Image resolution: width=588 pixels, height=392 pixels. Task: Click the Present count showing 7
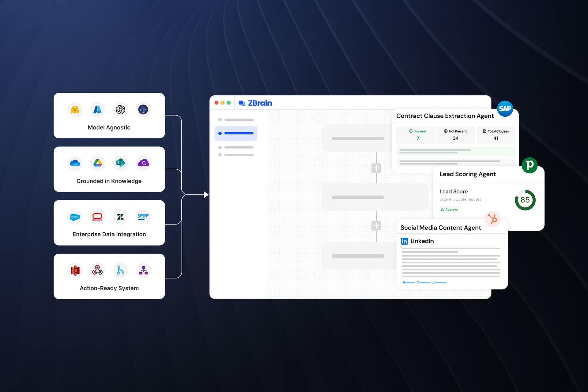[416, 135]
